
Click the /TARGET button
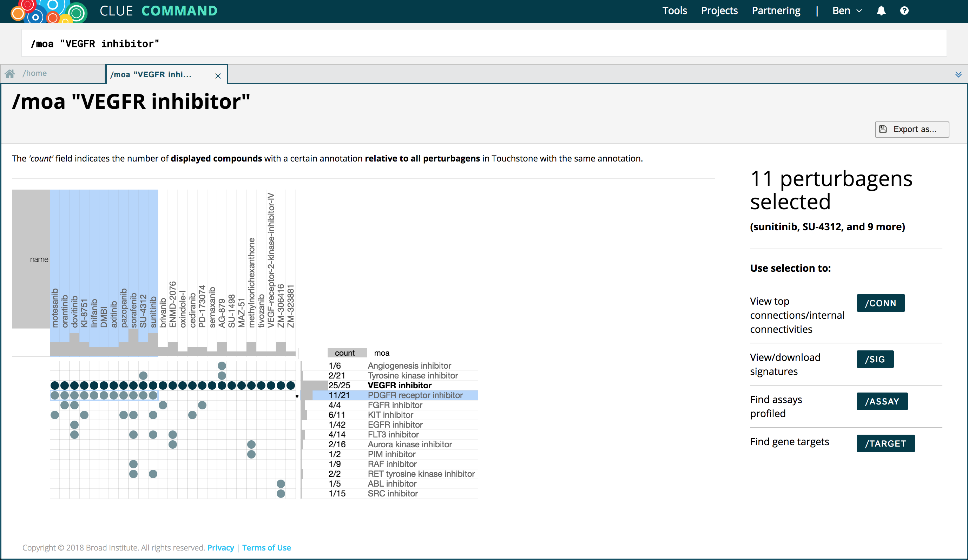click(x=885, y=444)
